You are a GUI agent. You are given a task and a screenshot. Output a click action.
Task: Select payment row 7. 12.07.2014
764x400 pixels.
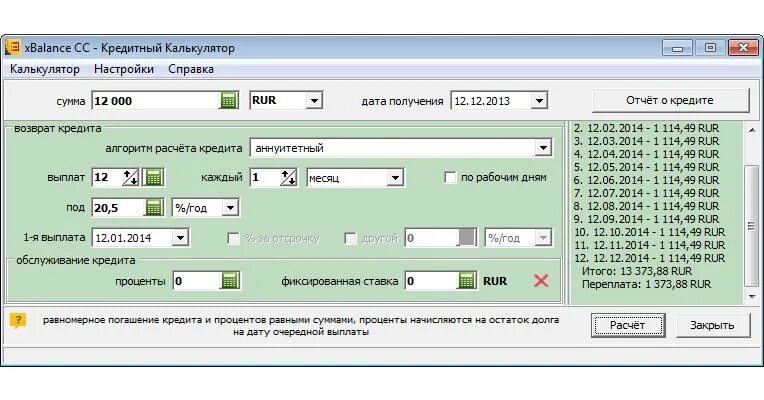647,193
